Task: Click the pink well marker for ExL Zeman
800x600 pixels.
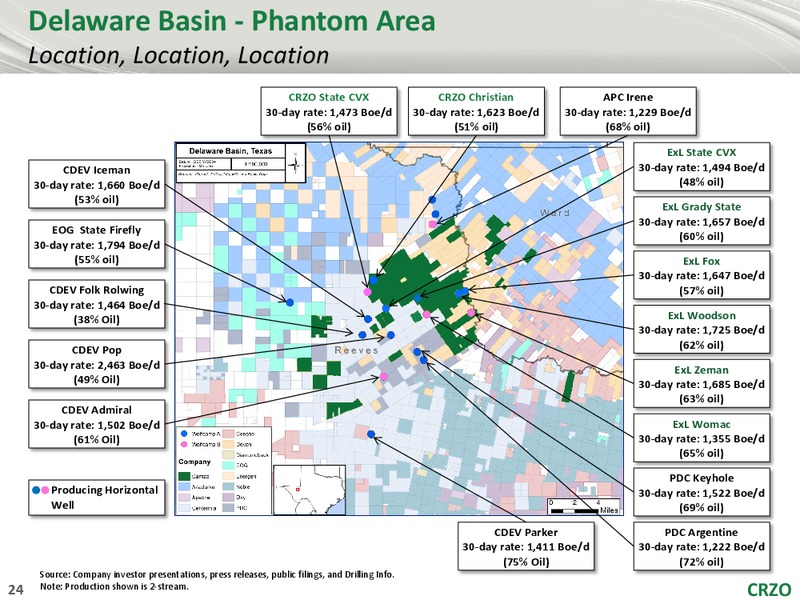Action: coord(471,313)
